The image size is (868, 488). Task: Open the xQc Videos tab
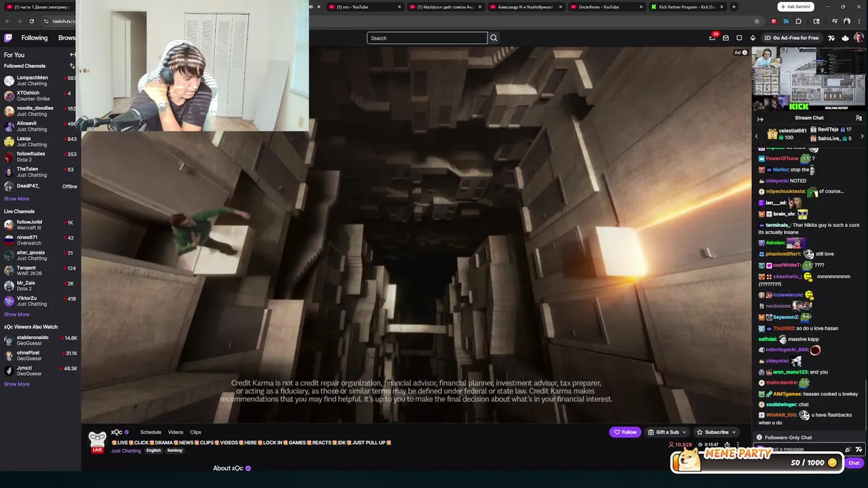click(176, 432)
